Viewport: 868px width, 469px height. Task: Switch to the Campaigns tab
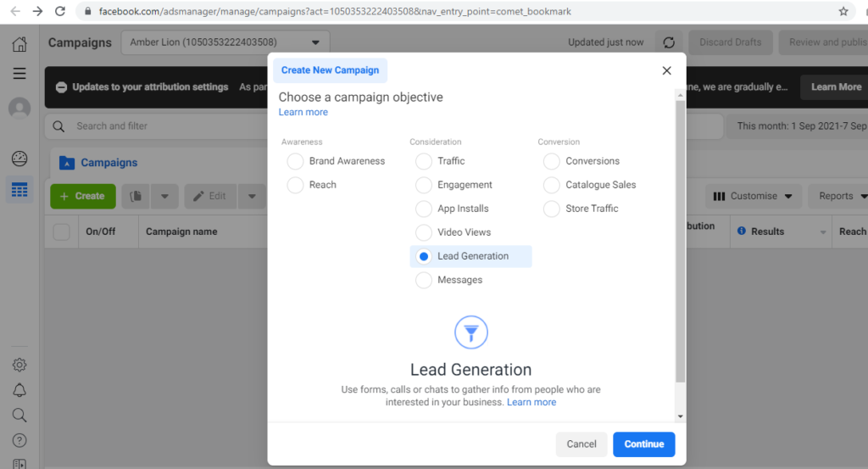[98, 163]
